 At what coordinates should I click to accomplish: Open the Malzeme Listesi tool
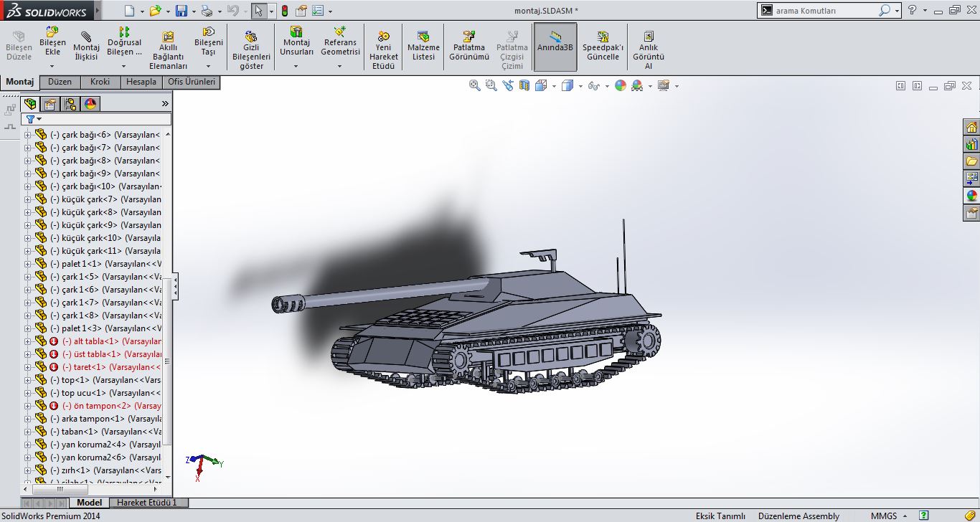coord(423,46)
